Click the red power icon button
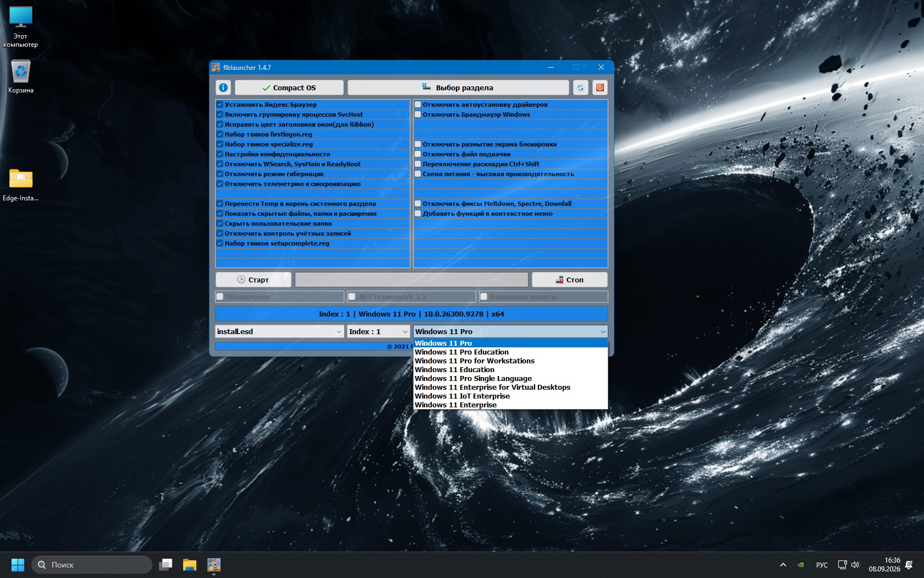This screenshot has height=578, width=924. coord(600,88)
